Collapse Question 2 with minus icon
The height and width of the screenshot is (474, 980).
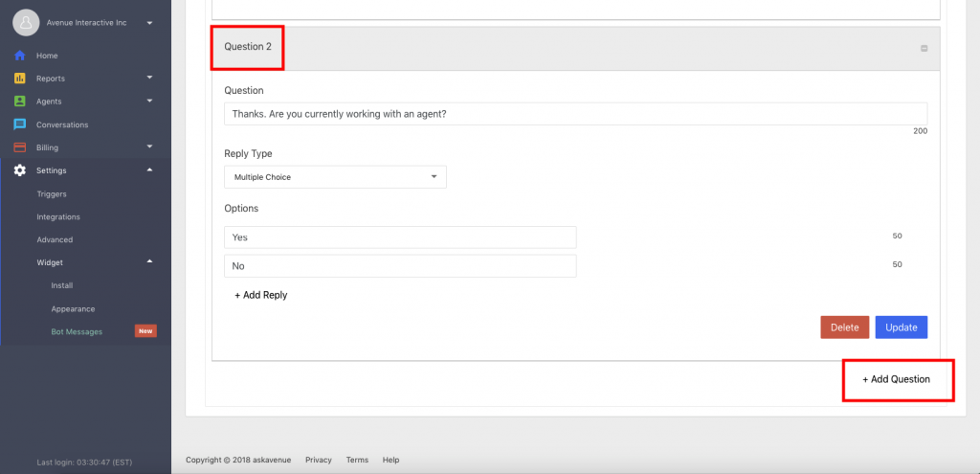tap(924, 48)
